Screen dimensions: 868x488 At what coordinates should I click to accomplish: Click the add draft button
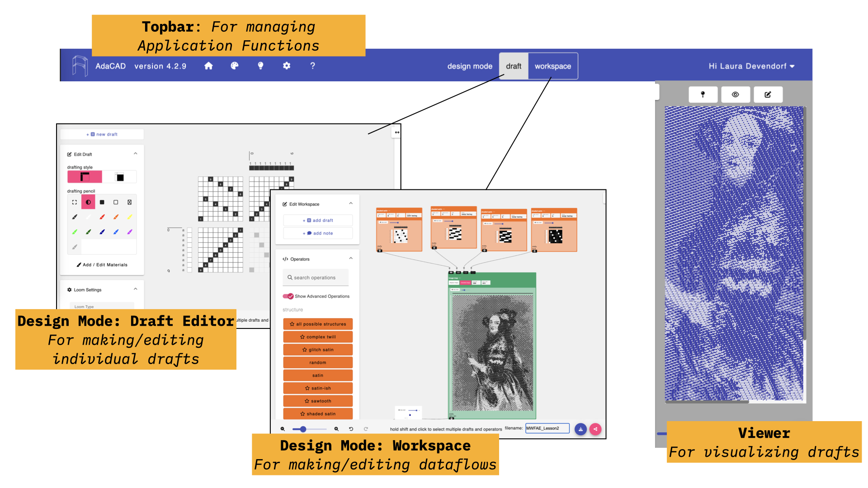pyautogui.click(x=318, y=221)
